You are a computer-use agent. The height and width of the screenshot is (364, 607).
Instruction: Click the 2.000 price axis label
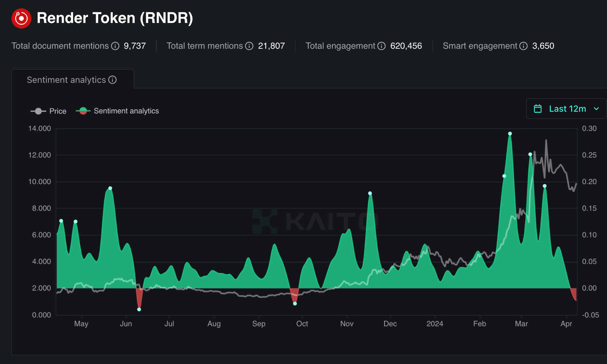41,288
